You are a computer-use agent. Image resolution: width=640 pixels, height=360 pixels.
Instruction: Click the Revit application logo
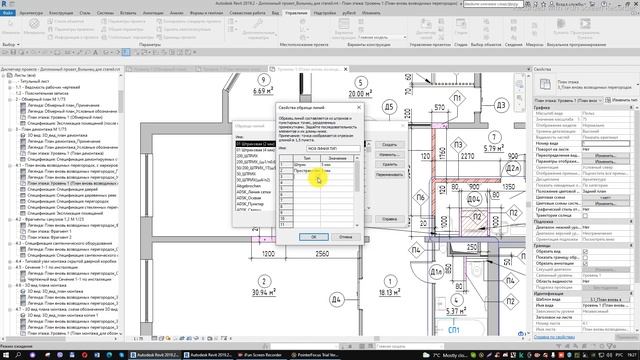point(4,4)
